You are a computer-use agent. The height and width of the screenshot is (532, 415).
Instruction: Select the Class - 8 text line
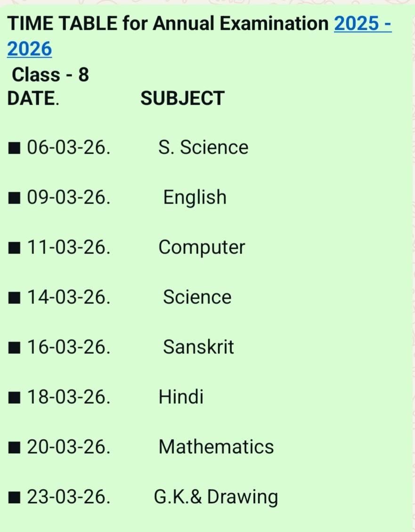[50, 74]
